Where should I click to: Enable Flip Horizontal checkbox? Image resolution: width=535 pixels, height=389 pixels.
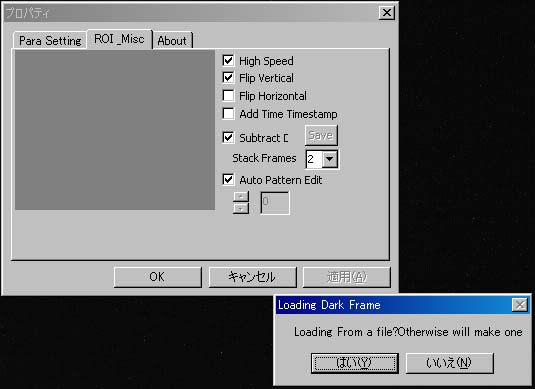pos(228,96)
